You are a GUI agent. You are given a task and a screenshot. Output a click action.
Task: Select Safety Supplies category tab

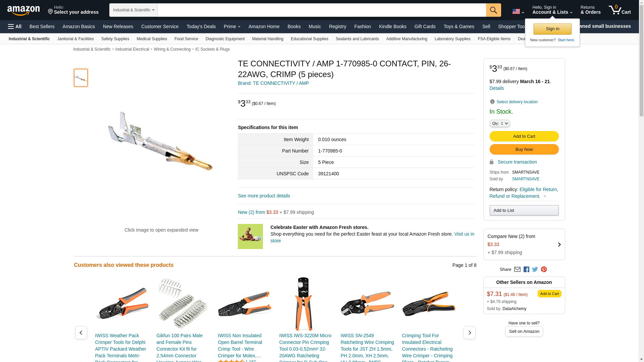pos(115,39)
